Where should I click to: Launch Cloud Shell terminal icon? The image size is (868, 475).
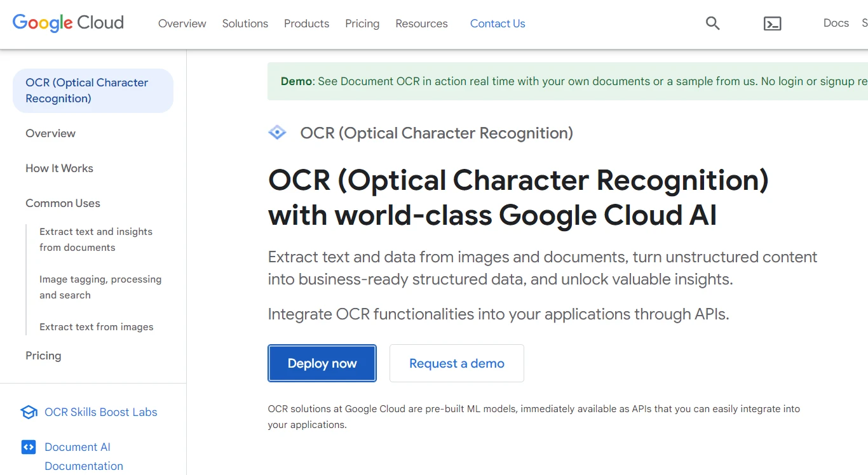click(772, 23)
